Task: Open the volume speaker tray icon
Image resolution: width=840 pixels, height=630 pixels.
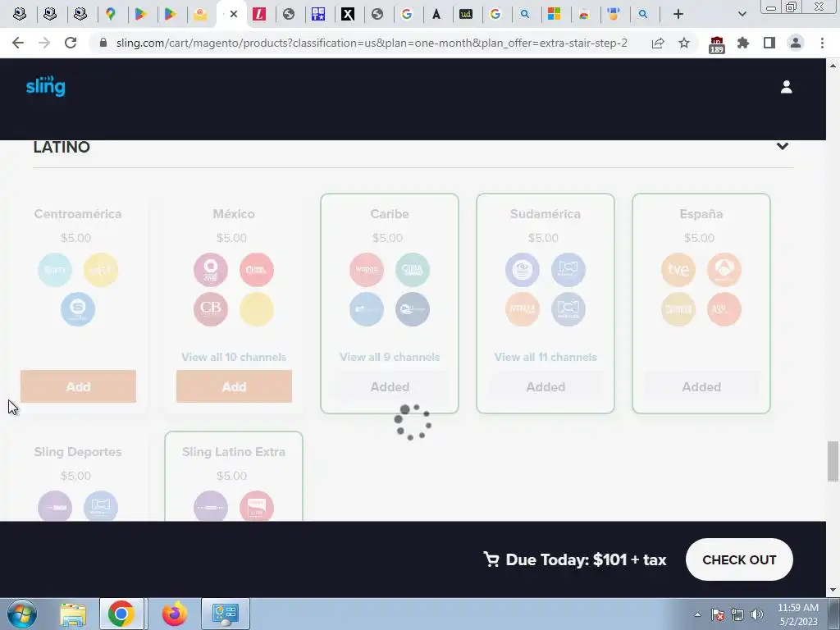Action: click(757, 615)
